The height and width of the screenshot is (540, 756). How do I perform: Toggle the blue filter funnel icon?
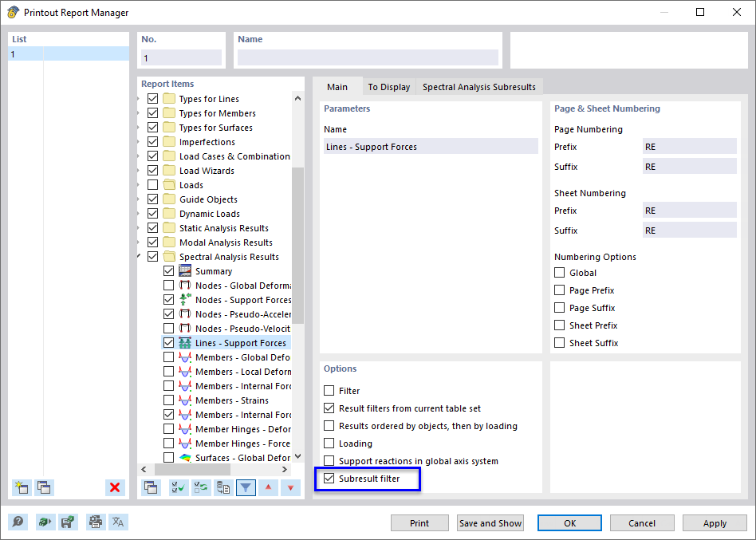(246, 487)
